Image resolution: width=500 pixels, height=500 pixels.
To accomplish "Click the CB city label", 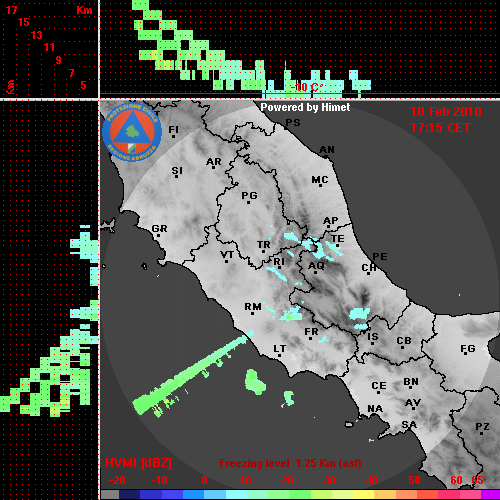I will pos(404,341).
